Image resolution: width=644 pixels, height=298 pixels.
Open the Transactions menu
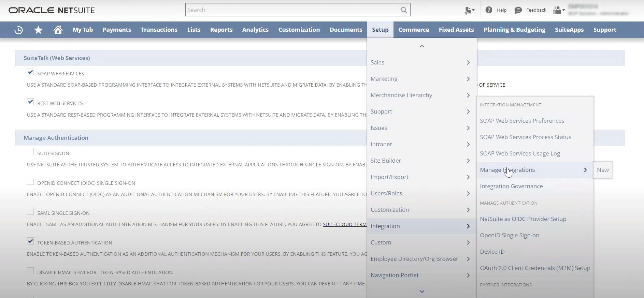pyautogui.click(x=159, y=30)
